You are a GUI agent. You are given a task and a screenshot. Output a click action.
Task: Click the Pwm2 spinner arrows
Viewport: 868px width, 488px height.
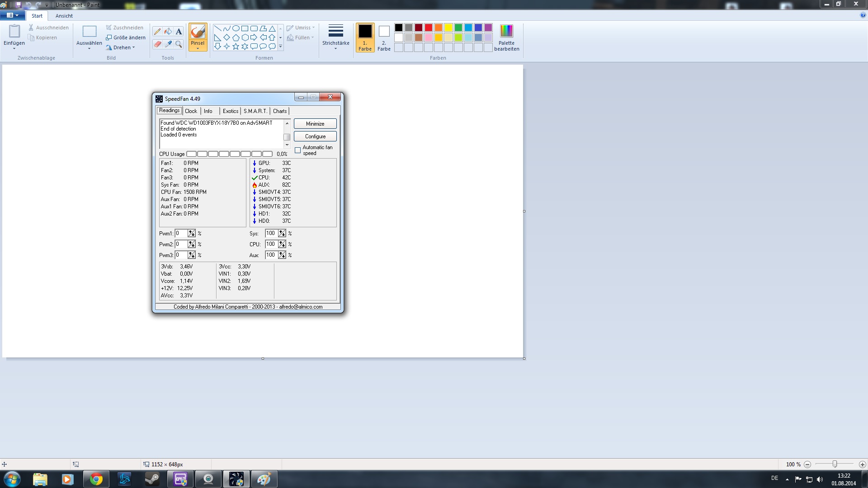(192, 244)
